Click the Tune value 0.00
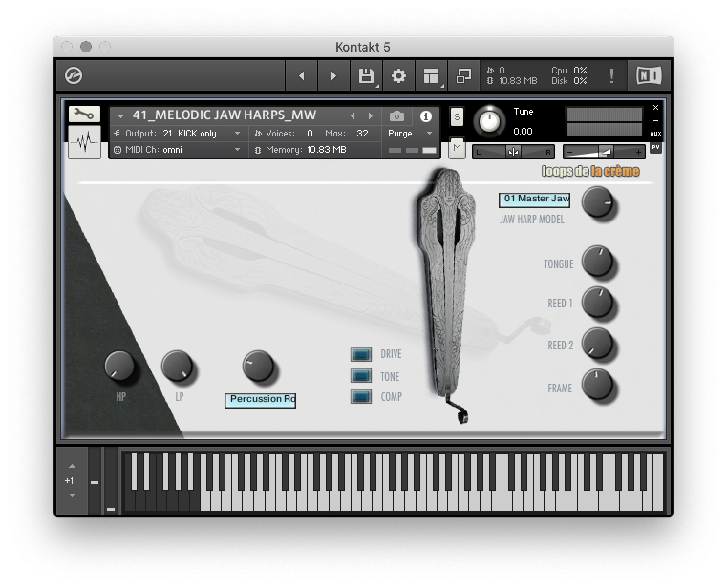 click(523, 131)
